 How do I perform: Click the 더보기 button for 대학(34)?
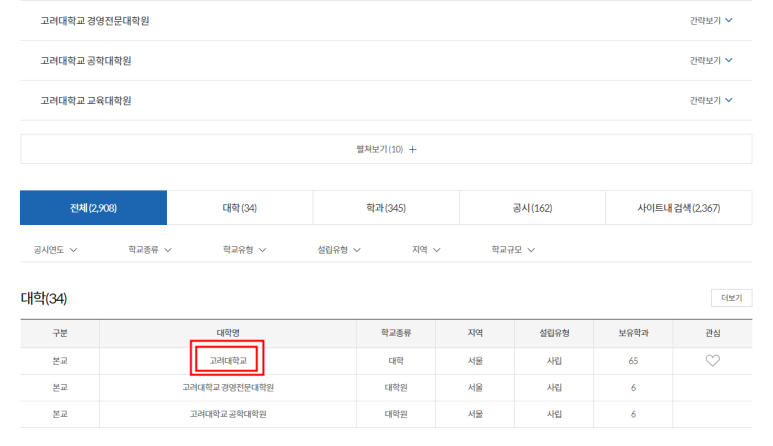click(x=732, y=298)
